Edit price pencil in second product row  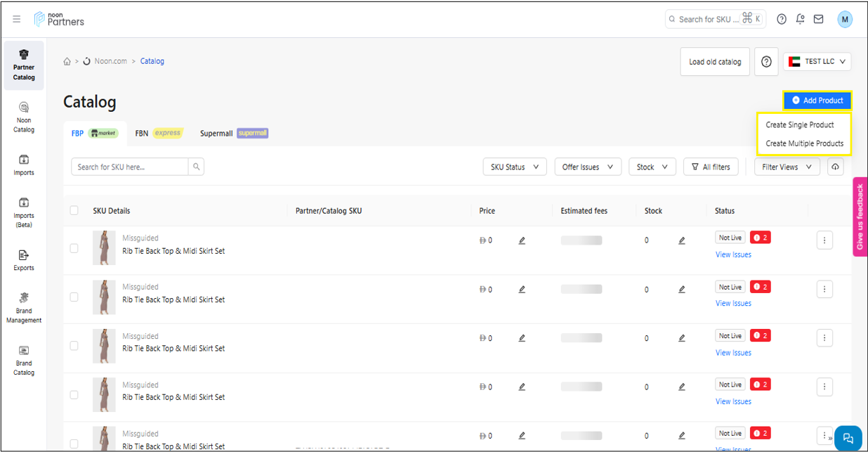pos(522,289)
